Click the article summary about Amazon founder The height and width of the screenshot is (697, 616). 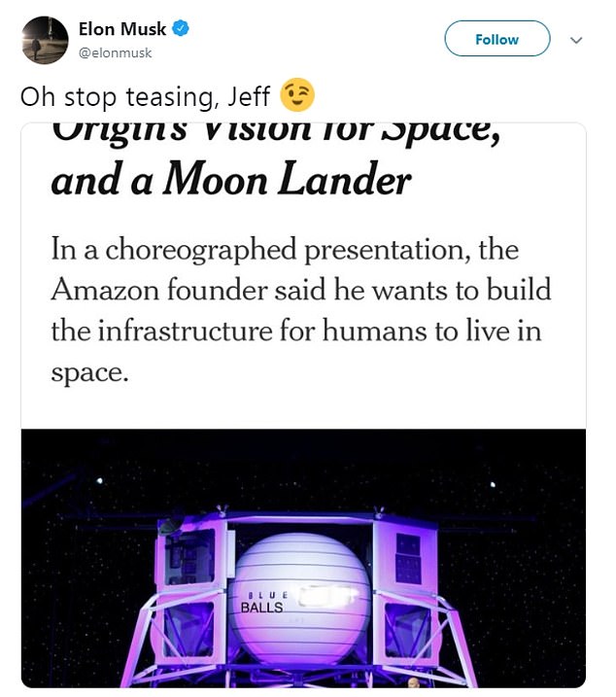point(301,310)
